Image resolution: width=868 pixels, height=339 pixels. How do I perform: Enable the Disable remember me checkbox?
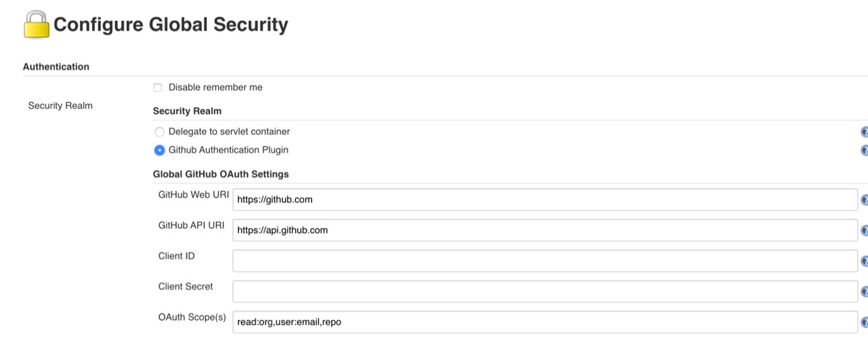pyautogui.click(x=158, y=87)
